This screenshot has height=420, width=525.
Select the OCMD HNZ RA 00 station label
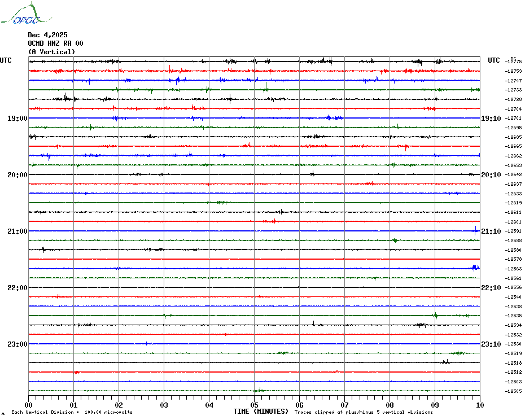(55, 43)
